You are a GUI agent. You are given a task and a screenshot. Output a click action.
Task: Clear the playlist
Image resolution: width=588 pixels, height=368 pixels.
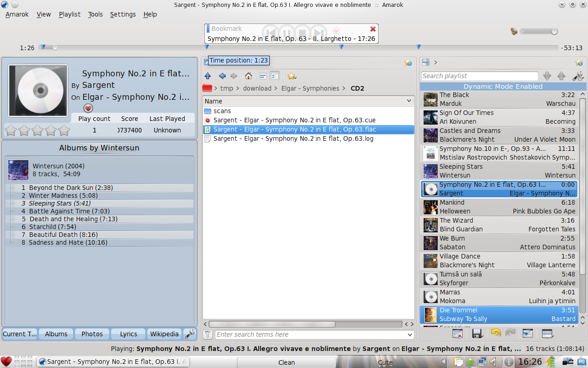[458, 333]
